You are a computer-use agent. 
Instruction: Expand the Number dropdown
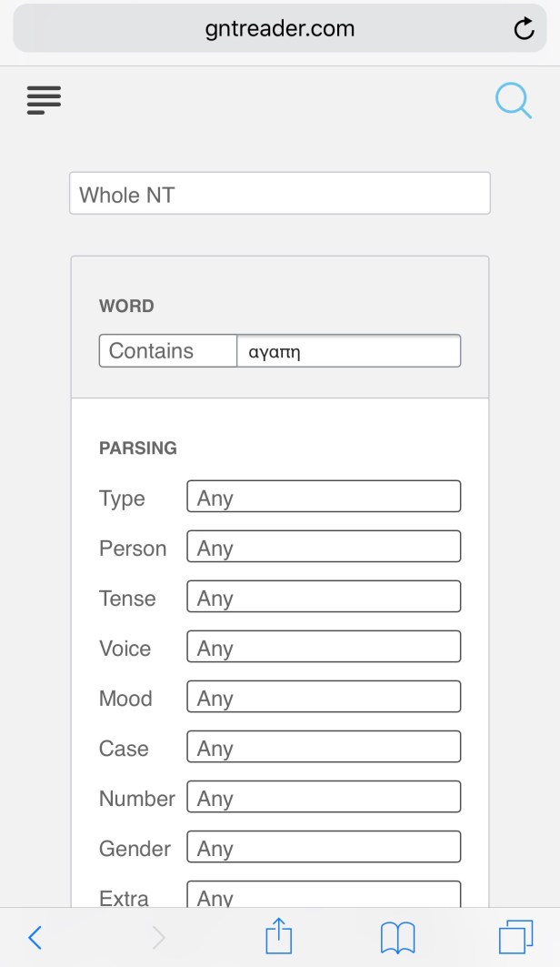pyautogui.click(x=324, y=798)
